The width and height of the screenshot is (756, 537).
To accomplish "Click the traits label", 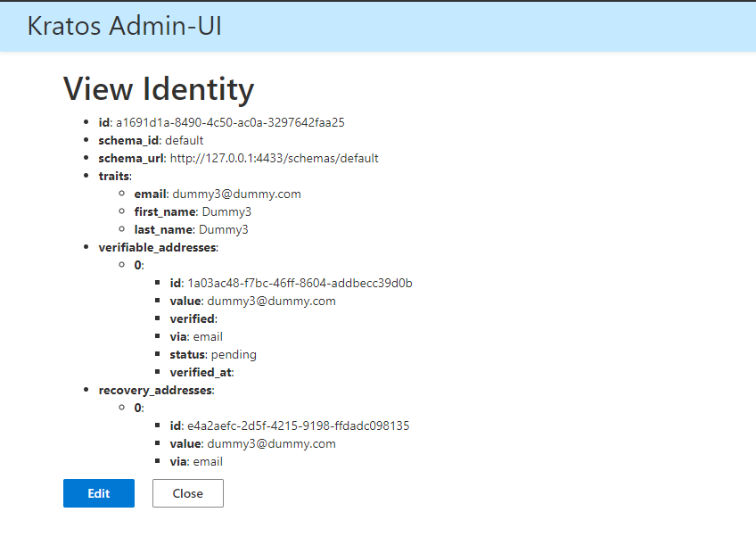I will tap(115, 176).
